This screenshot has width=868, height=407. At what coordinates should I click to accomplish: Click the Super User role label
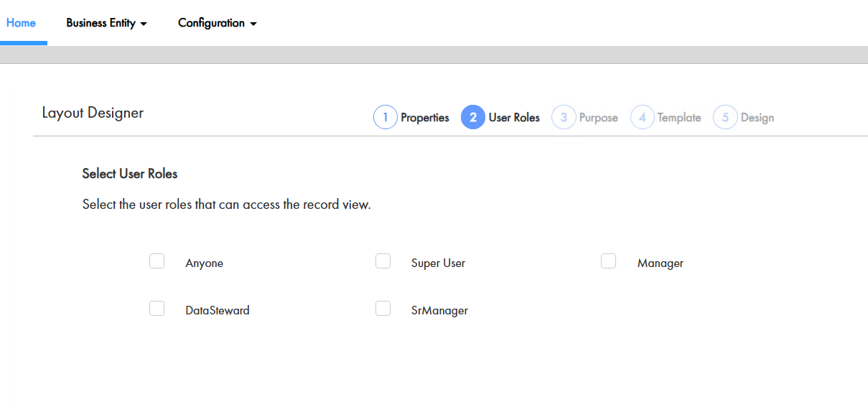[x=438, y=263]
